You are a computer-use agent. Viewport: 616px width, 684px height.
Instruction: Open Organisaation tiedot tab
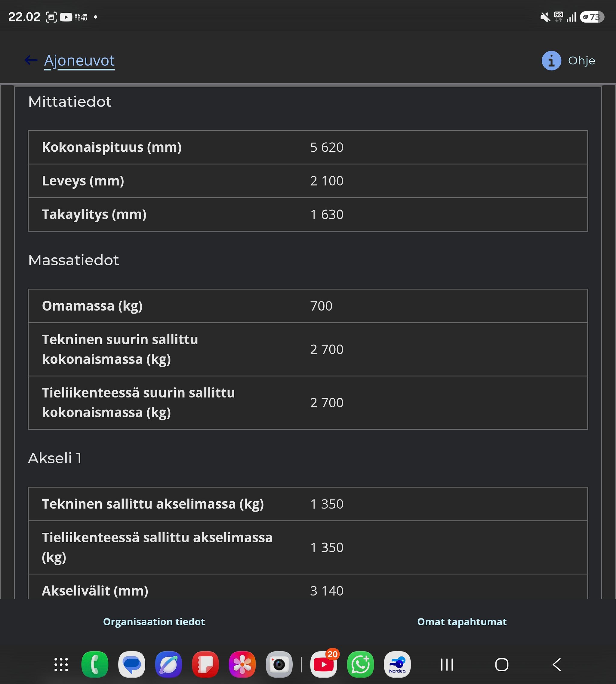[x=154, y=622]
